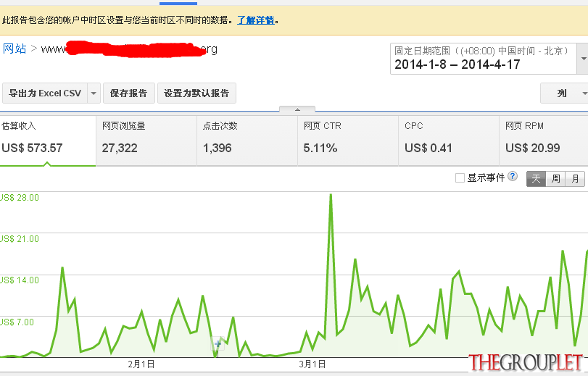Screen dimensions: 588x376
Task: Click the 2月1日 axis label
Action: [x=141, y=364]
